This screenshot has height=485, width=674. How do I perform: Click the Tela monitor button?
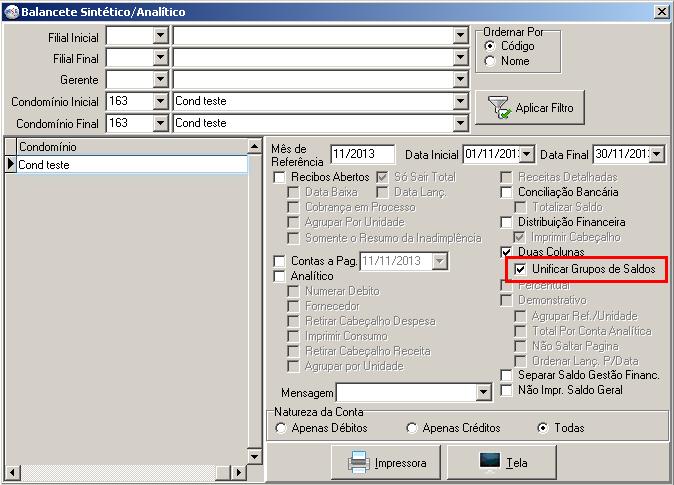point(502,463)
